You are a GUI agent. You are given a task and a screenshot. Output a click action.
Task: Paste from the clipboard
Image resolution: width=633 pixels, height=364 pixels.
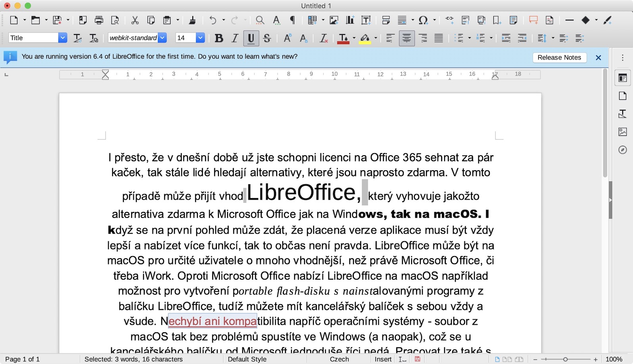(x=167, y=20)
